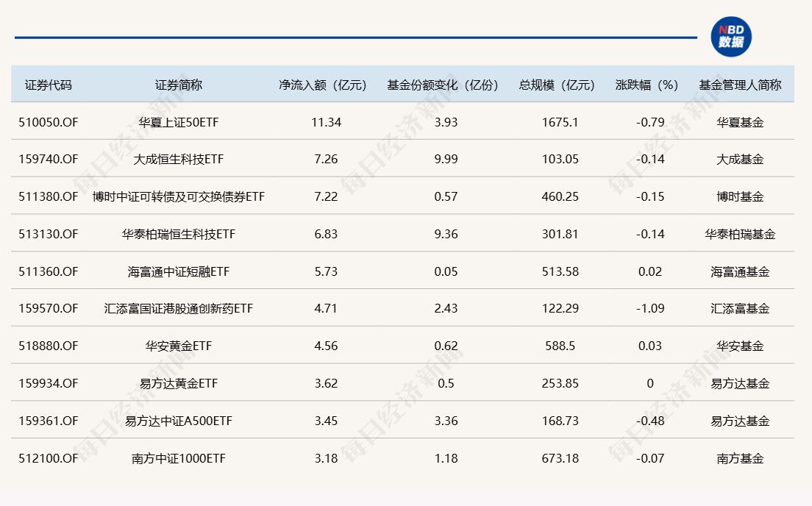Select the name 大成恒生科技ETF
812x506 pixels.
[x=179, y=159]
